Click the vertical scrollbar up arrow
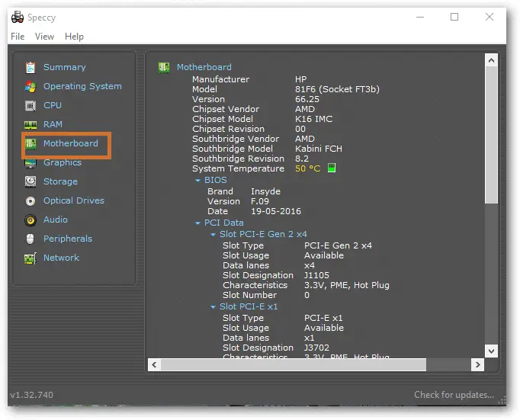 coord(491,60)
